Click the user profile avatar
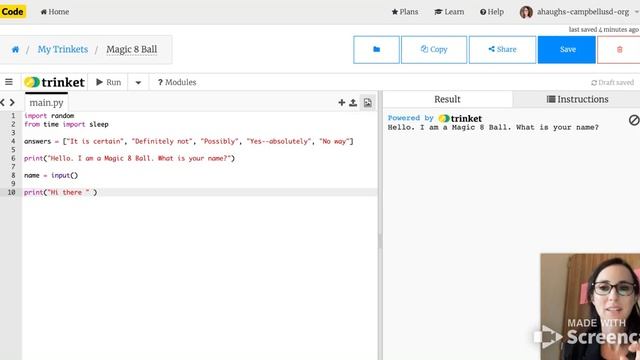 526,12
